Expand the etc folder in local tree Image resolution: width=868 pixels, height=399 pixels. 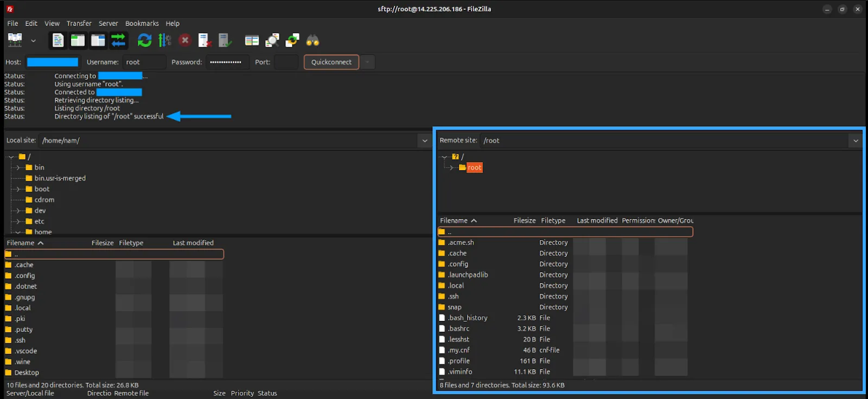18,221
